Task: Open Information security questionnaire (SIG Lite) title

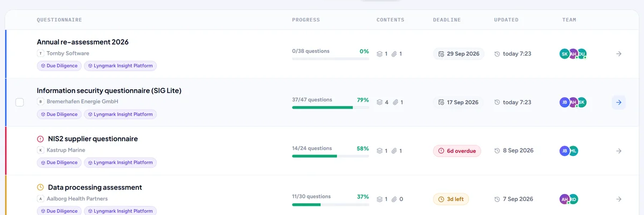Action: [109, 90]
